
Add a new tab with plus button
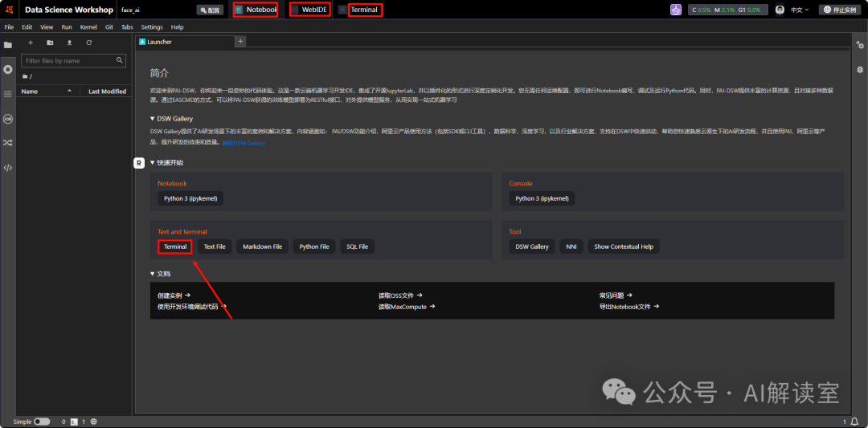pyautogui.click(x=240, y=42)
